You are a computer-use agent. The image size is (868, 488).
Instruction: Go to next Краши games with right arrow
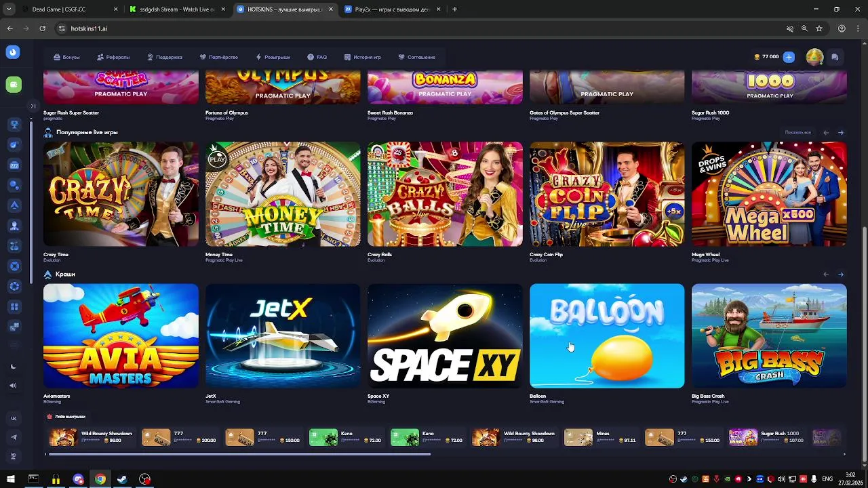[841, 274]
